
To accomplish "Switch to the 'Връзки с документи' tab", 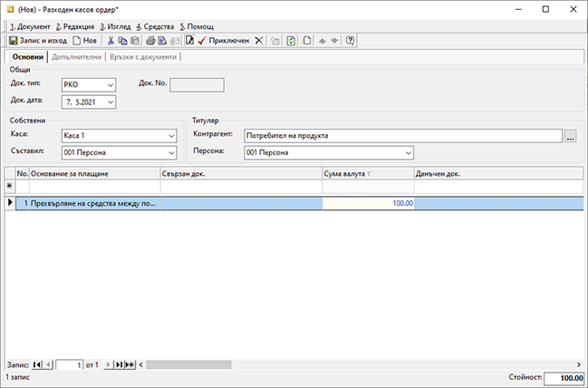I will [x=143, y=57].
